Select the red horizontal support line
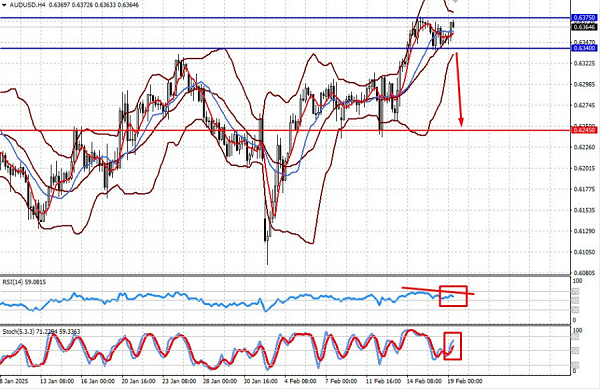Image resolution: width=600 pixels, height=389 pixels. pos(285,130)
